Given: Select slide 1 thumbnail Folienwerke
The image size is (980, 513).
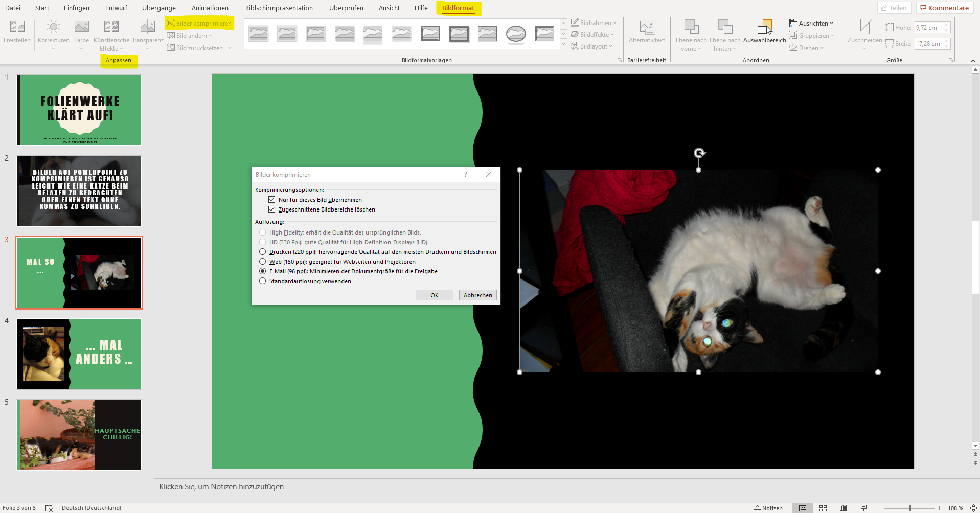Looking at the screenshot, I should (x=79, y=110).
